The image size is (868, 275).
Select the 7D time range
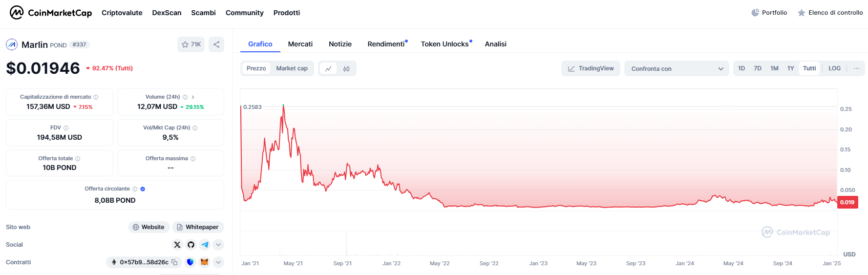758,68
